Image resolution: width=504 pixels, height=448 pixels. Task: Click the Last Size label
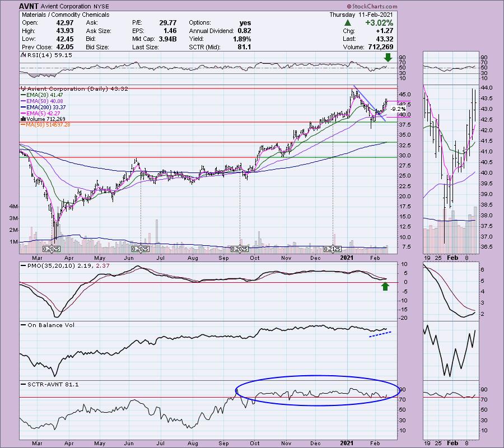click(x=145, y=47)
